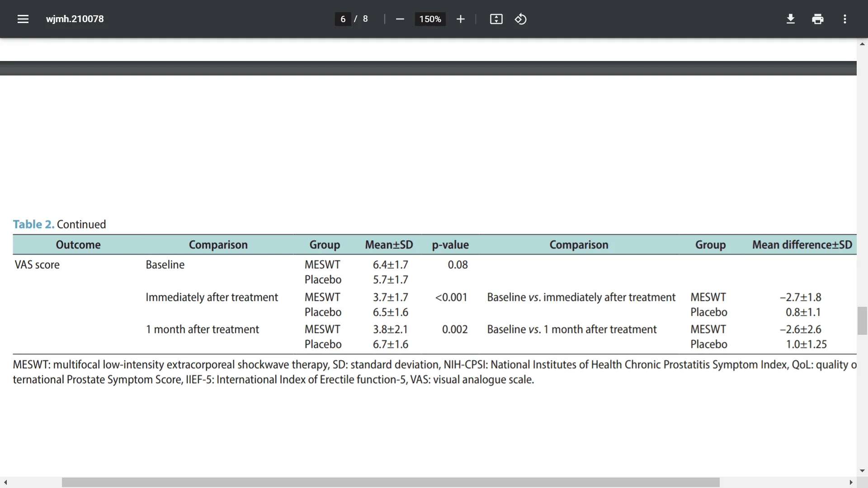The height and width of the screenshot is (488, 868).
Task: Open the sidebar hamburger menu
Action: tap(23, 19)
